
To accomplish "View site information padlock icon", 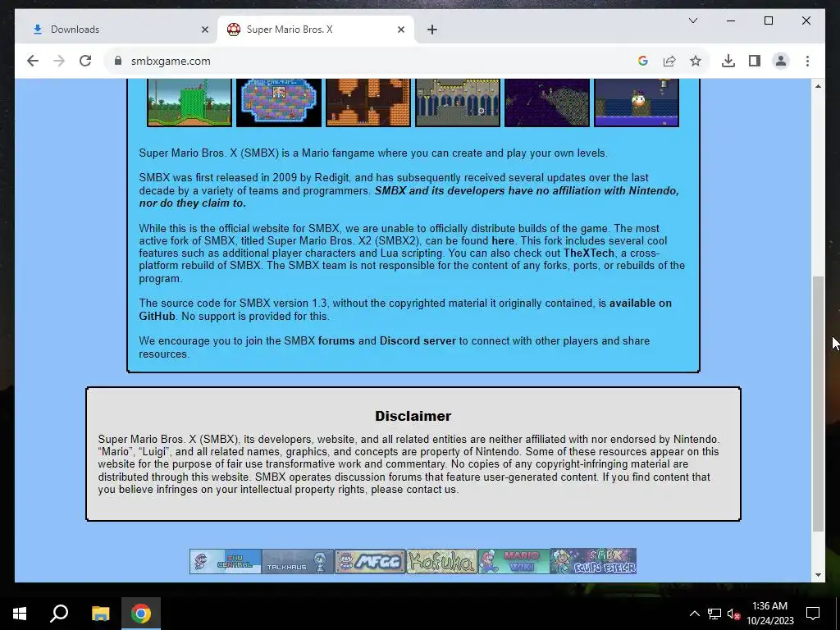I will (x=118, y=61).
